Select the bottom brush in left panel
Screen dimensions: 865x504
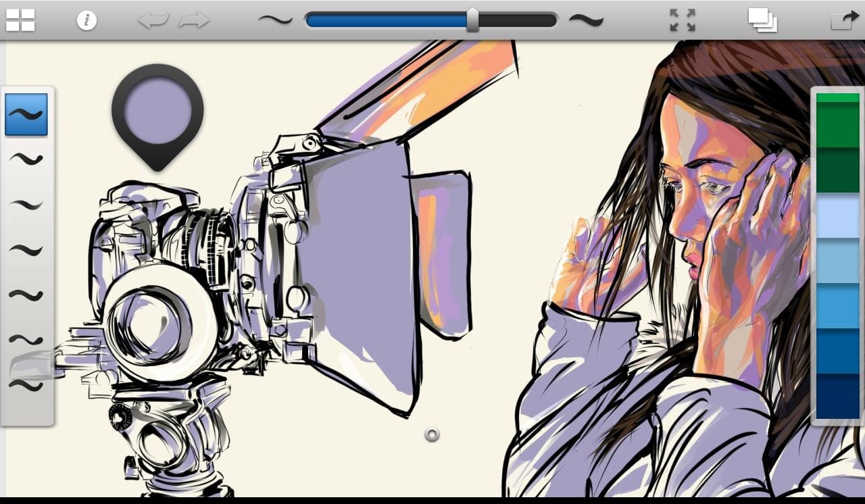[26, 385]
